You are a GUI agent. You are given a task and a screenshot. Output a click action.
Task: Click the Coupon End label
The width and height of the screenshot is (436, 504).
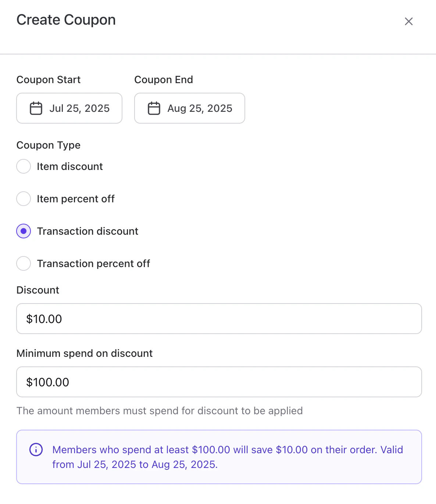click(x=164, y=80)
